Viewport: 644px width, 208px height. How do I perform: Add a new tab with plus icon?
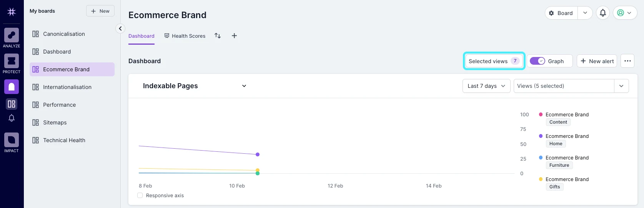(x=234, y=36)
